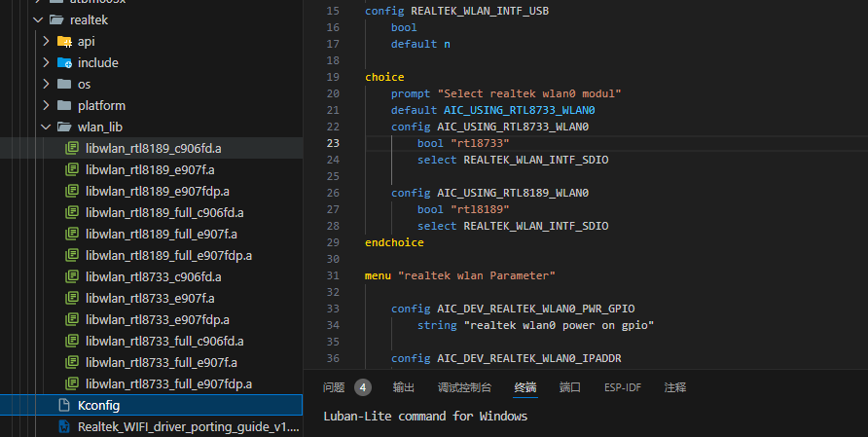Click library icon of libwlan_rtl8189_full_c906fd.a

pyautogui.click(x=72, y=213)
